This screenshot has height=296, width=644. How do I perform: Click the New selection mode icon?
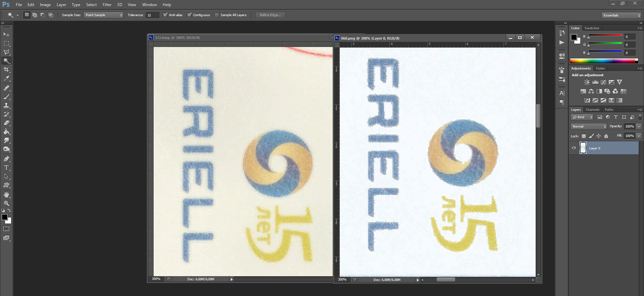pyautogui.click(x=27, y=15)
